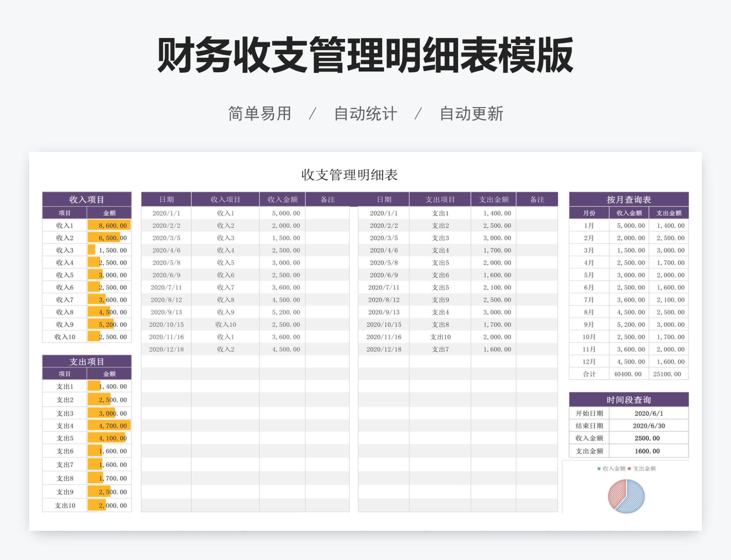
Task: Click the 合计 total row in the monthly table
Action: (588, 374)
